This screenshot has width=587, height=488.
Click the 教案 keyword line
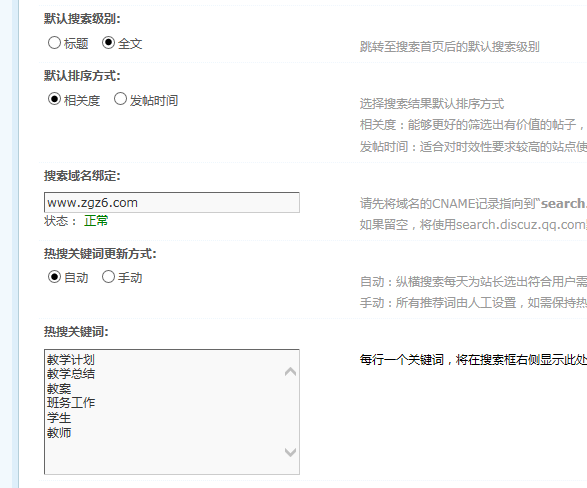(x=59, y=389)
